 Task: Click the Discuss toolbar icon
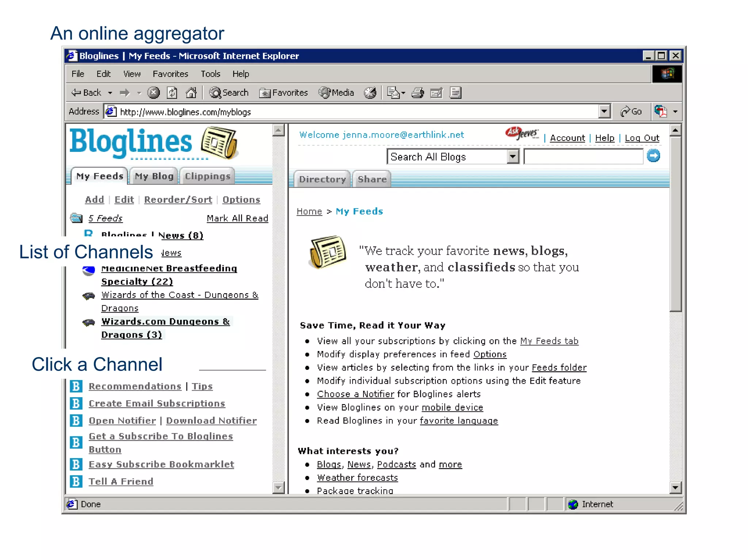click(455, 93)
